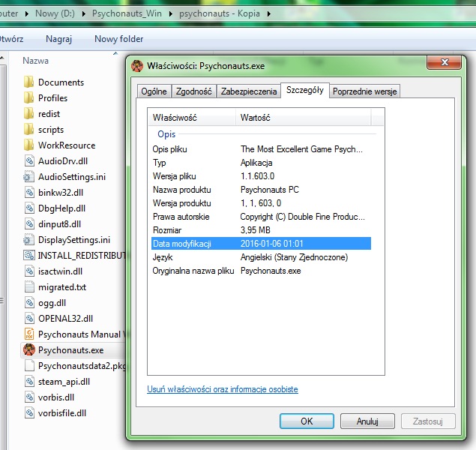Click the ogg.dll file icon
The height and width of the screenshot is (450, 476).
tap(29, 303)
